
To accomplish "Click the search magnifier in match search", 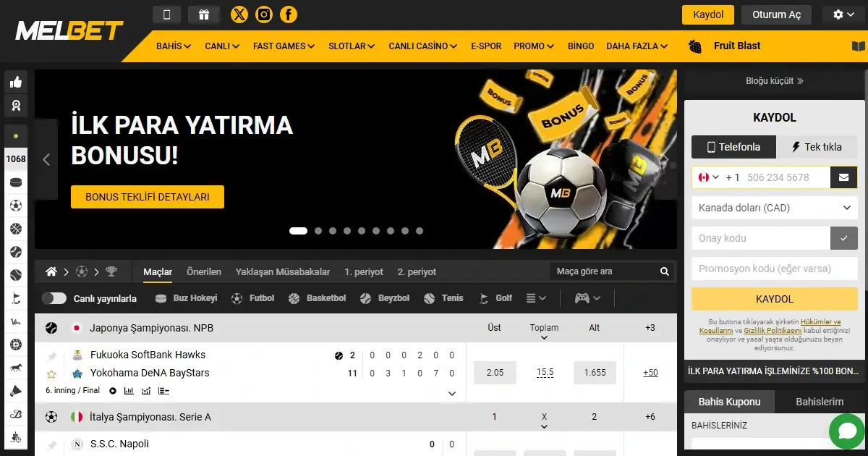I will pyautogui.click(x=664, y=272).
